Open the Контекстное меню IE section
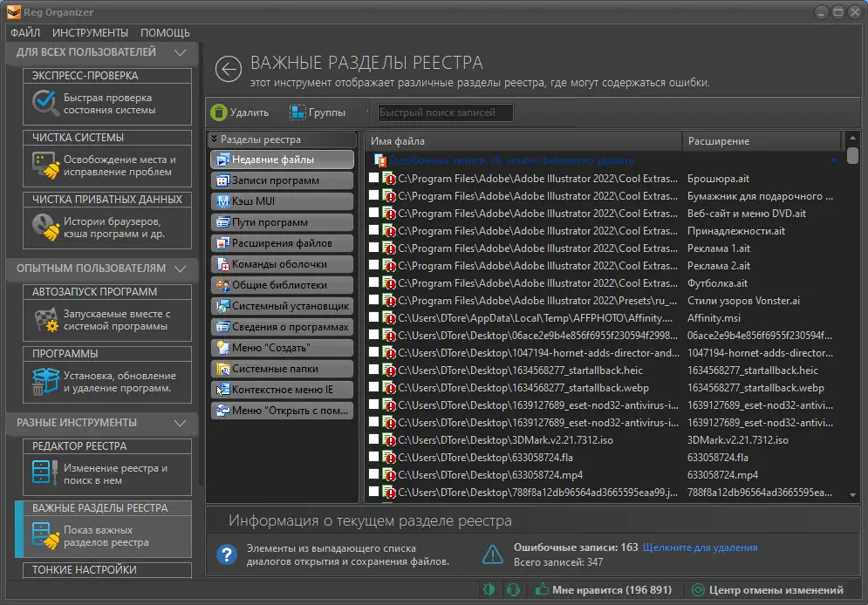The height and width of the screenshot is (605, 868). click(282, 390)
